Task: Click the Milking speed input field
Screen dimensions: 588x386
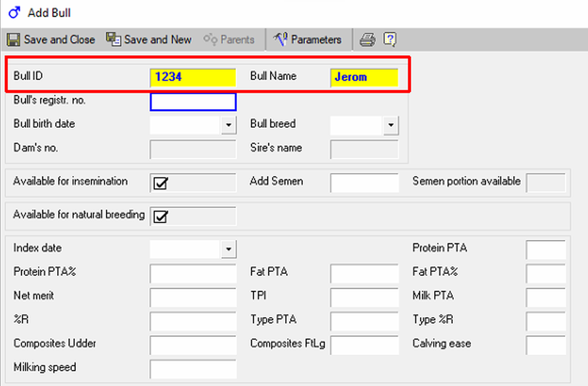Action: click(193, 369)
